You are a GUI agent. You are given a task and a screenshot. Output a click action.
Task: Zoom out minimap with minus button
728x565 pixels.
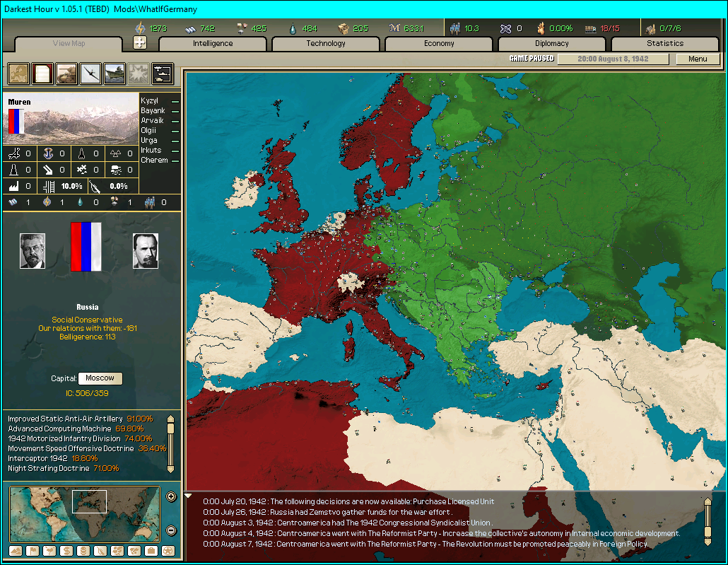171,530
